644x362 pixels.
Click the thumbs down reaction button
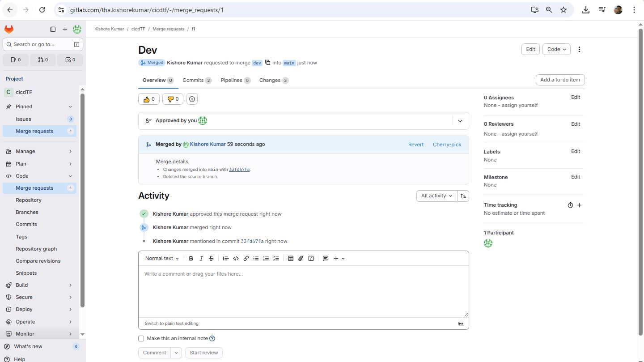(x=173, y=99)
